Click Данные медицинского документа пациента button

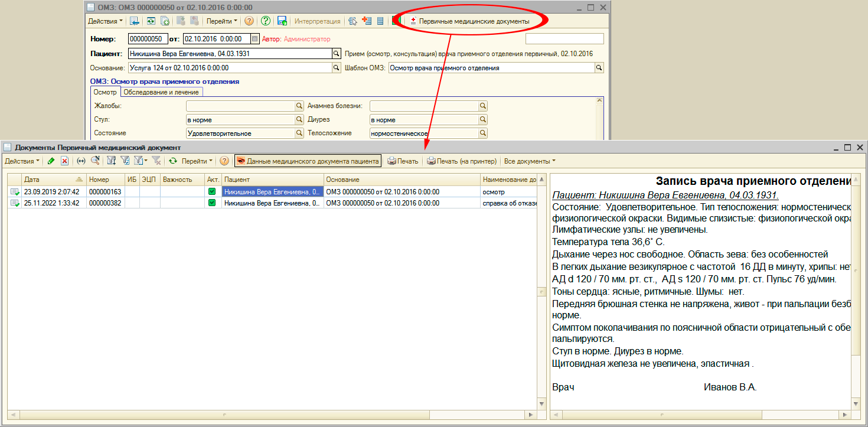tap(308, 161)
